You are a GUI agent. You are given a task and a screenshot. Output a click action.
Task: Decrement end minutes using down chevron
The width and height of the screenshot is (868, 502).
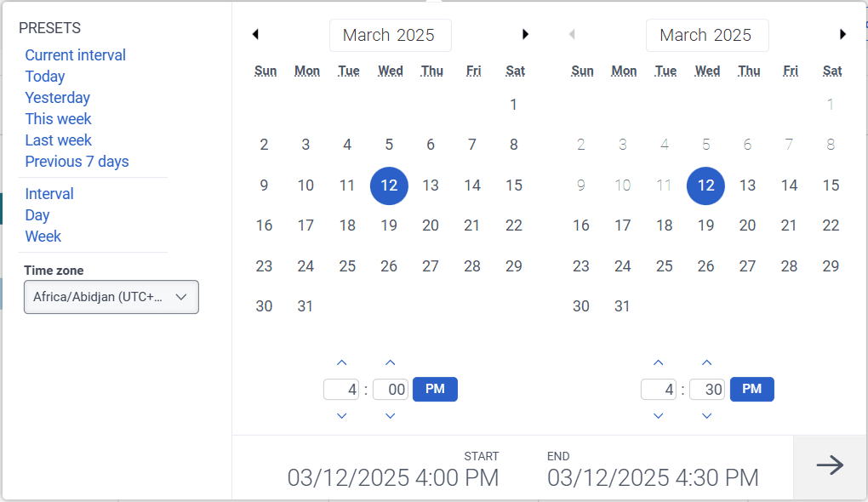706,416
